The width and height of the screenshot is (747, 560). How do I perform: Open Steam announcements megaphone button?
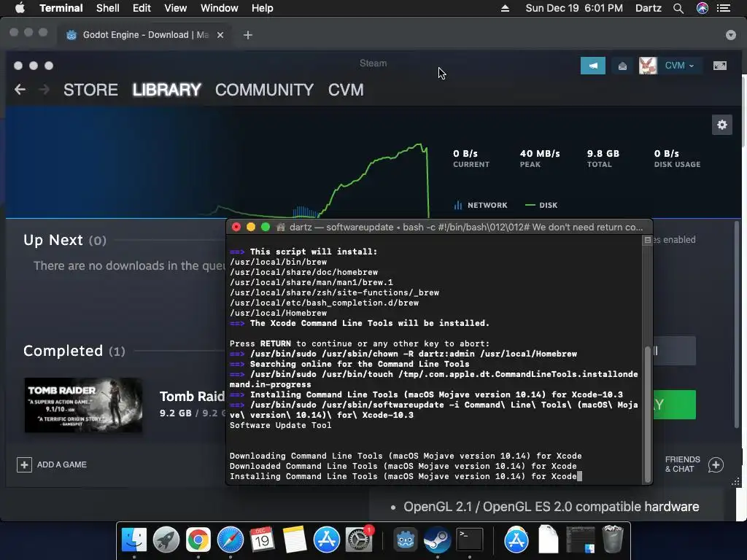pos(592,66)
